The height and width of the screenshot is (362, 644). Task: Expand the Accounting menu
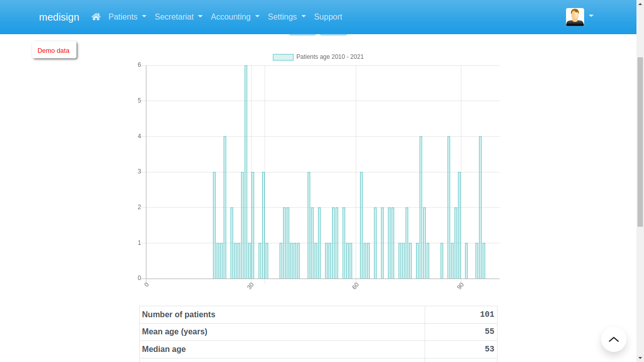point(235,17)
